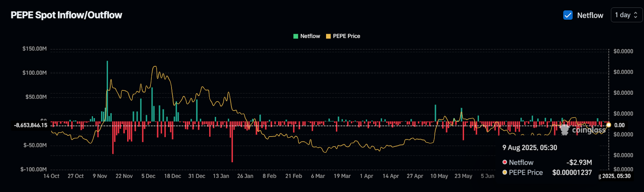
Task: Click the $-50.00M y-axis label
Action: click(35, 145)
